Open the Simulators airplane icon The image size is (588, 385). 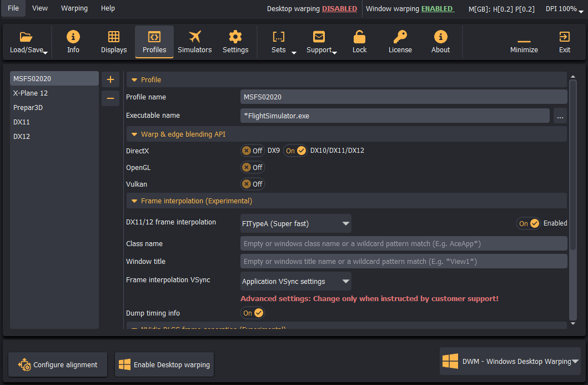195,37
